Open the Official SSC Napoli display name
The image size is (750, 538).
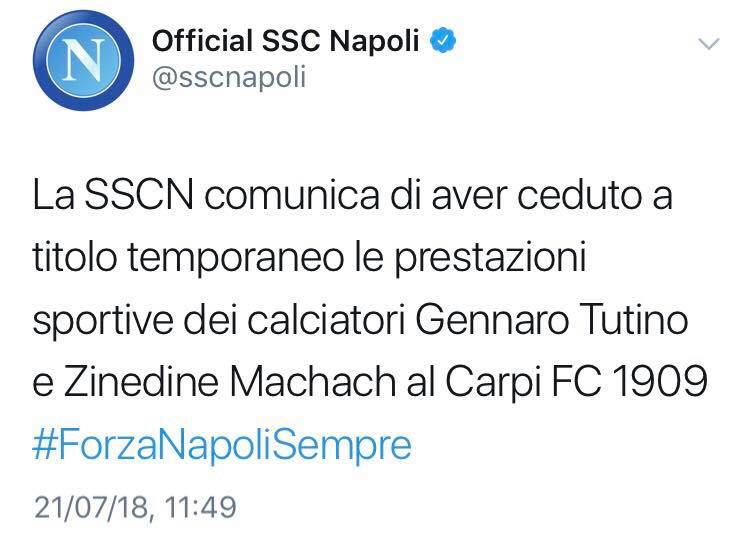tap(289, 42)
